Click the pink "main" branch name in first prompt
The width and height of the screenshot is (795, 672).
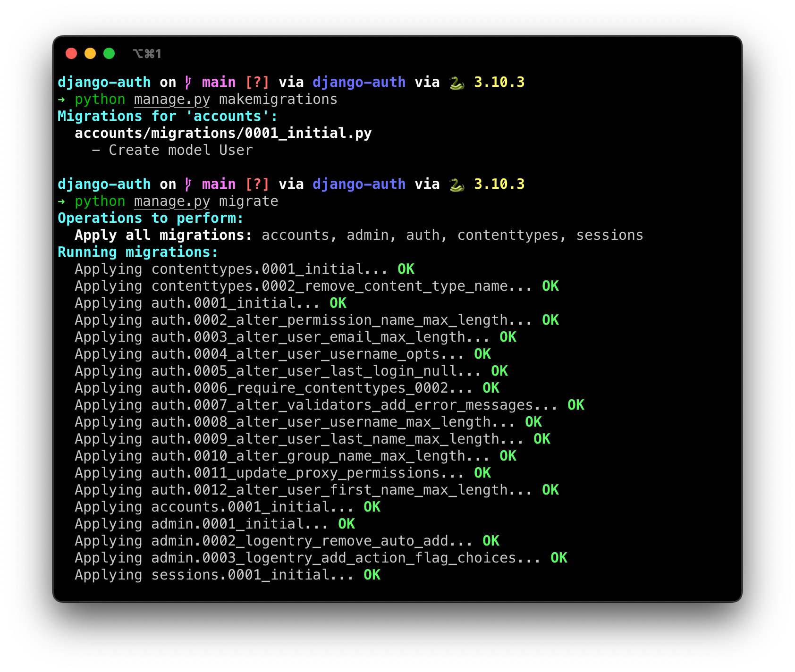tap(219, 82)
